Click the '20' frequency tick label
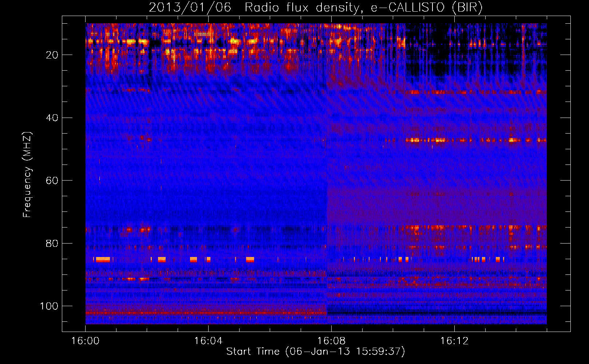The width and height of the screenshot is (589, 364). (52, 55)
